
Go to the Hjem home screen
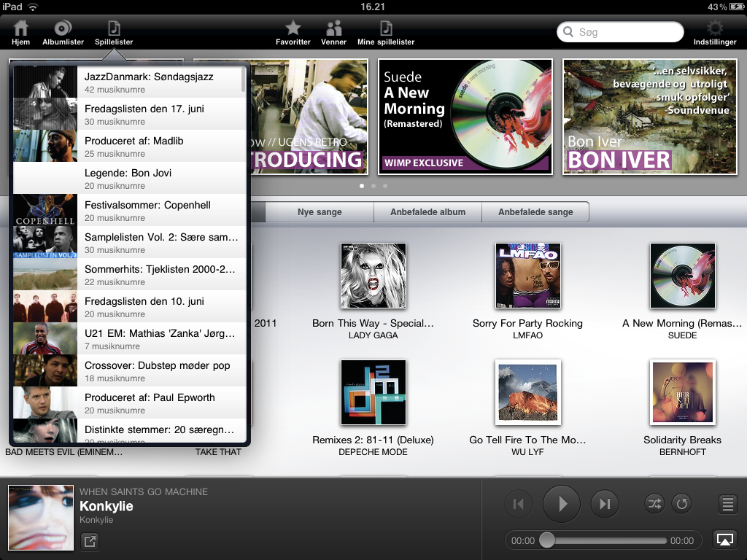tap(20, 33)
